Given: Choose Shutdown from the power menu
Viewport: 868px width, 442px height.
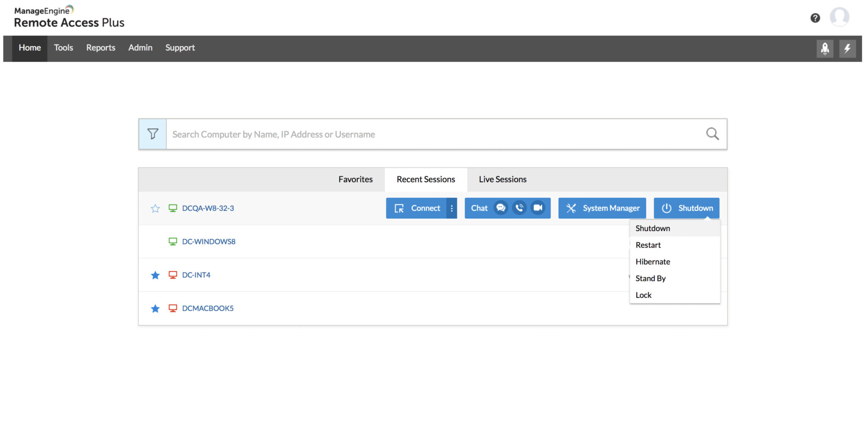Looking at the screenshot, I should (675, 228).
